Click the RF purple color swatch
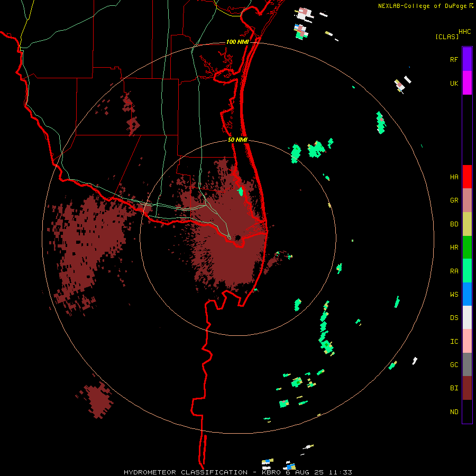 467,59
